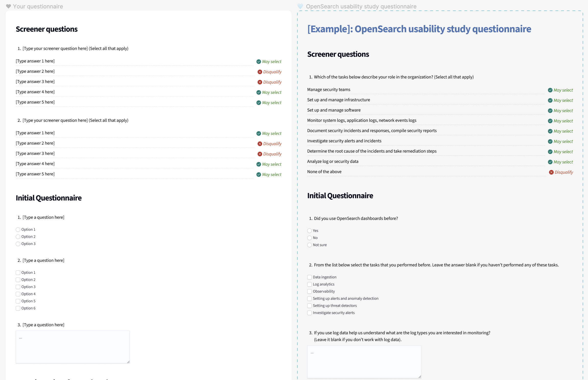Click the text area under the log types question
The width and height of the screenshot is (588, 380).
pyautogui.click(x=364, y=362)
